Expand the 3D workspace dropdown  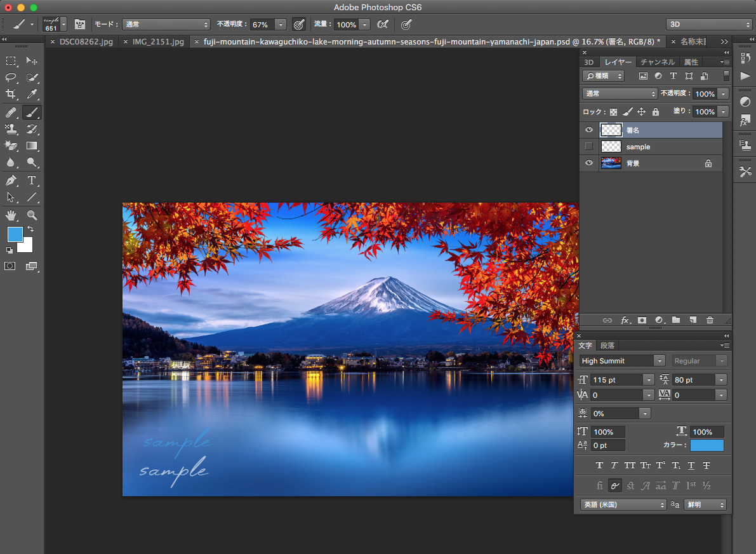pyautogui.click(x=708, y=25)
